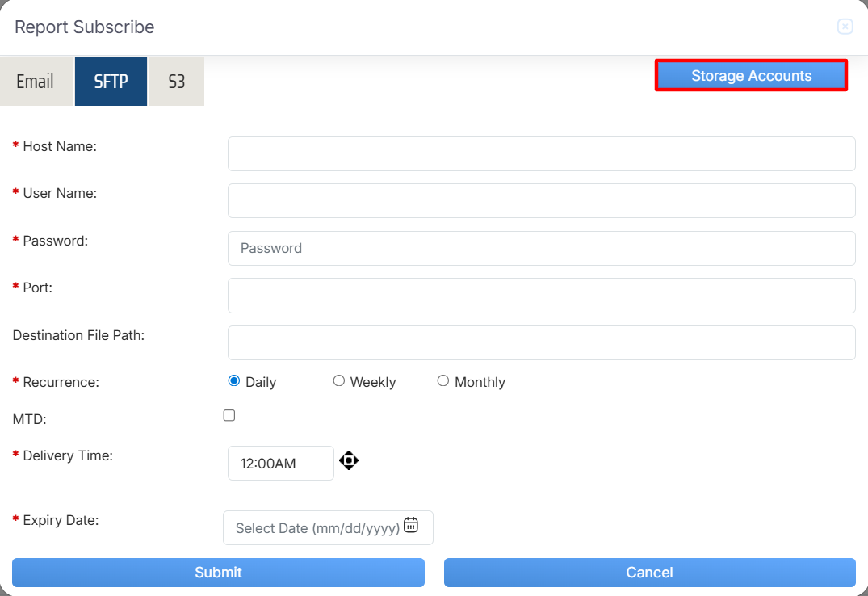Click the Port input field
Screen dimensions: 868x596
click(x=541, y=296)
